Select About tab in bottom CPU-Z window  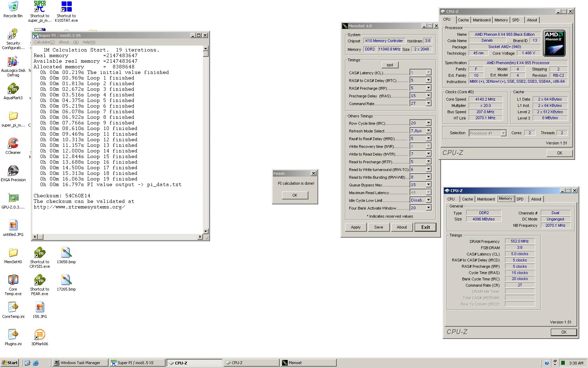pos(536,199)
